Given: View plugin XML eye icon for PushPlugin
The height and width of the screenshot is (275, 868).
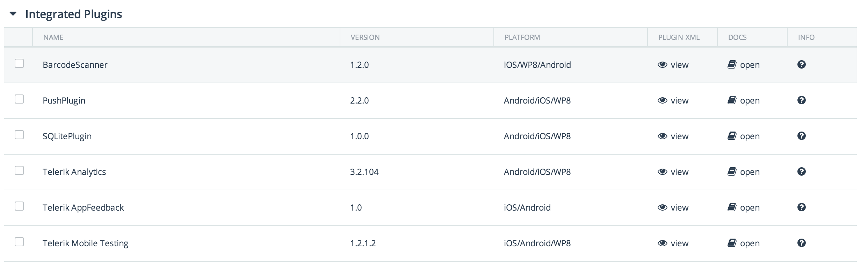Looking at the screenshot, I should (x=662, y=100).
